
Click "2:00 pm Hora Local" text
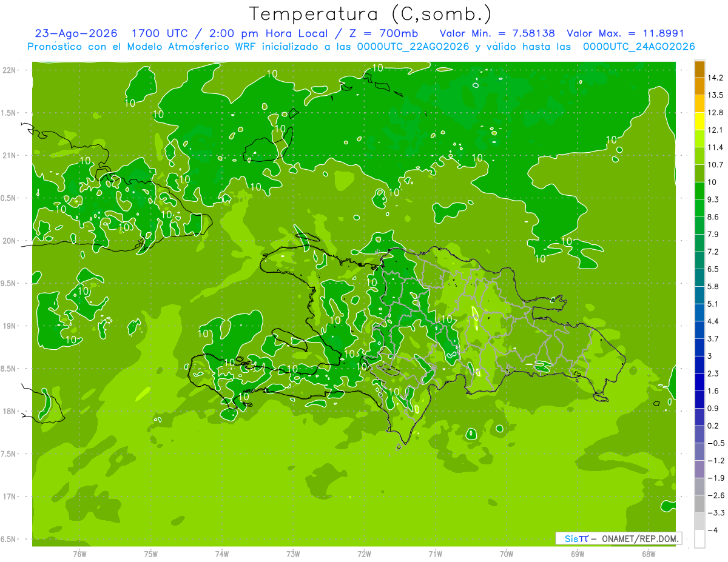[270, 33]
